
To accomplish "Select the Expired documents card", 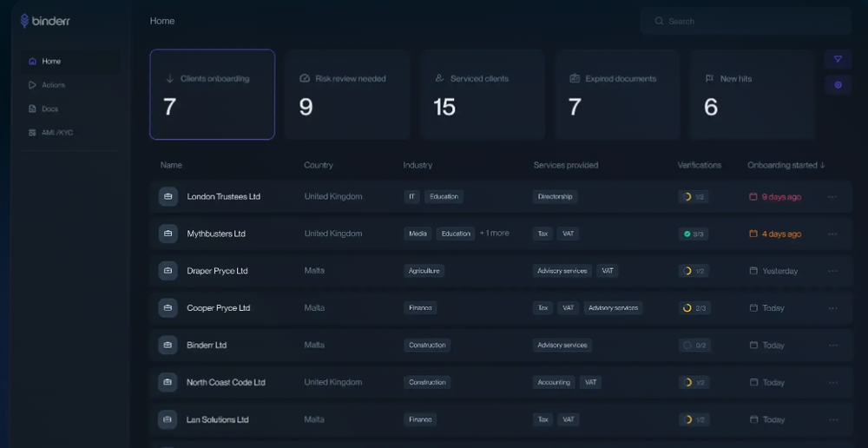I will point(618,94).
